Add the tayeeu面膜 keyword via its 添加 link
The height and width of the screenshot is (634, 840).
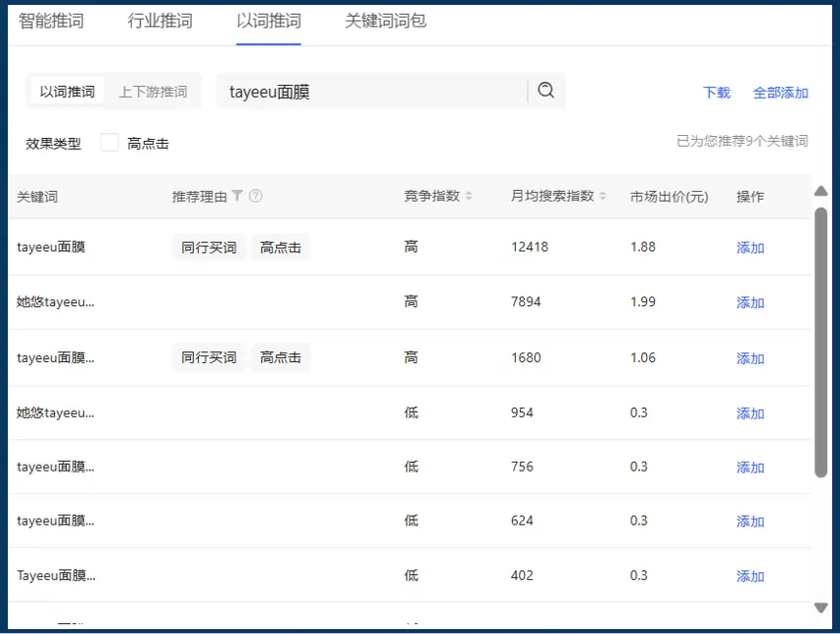pyautogui.click(x=749, y=248)
